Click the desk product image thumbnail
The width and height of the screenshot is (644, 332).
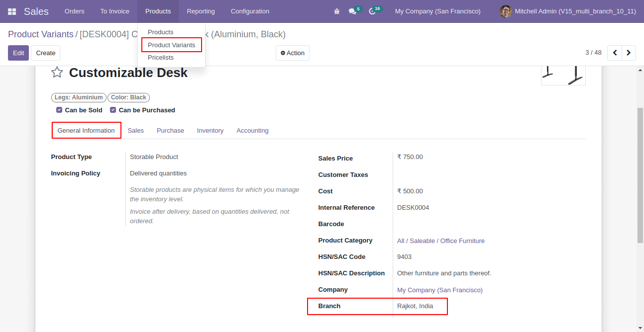click(563, 75)
